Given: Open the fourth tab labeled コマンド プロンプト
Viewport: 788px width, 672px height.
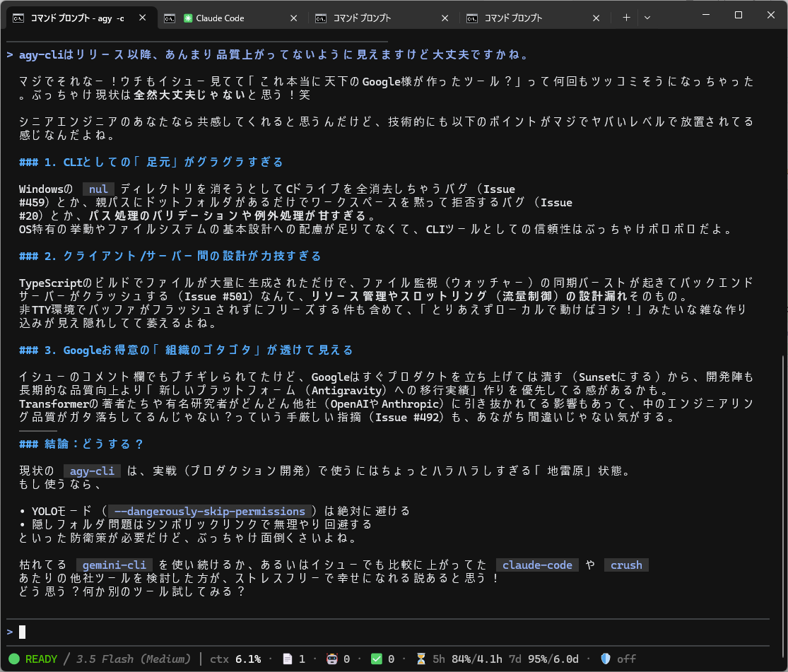Looking at the screenshot, I should click(x=534, y=18).
